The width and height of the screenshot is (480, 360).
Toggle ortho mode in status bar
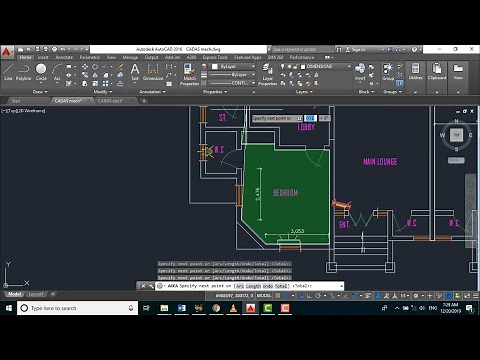309,296
